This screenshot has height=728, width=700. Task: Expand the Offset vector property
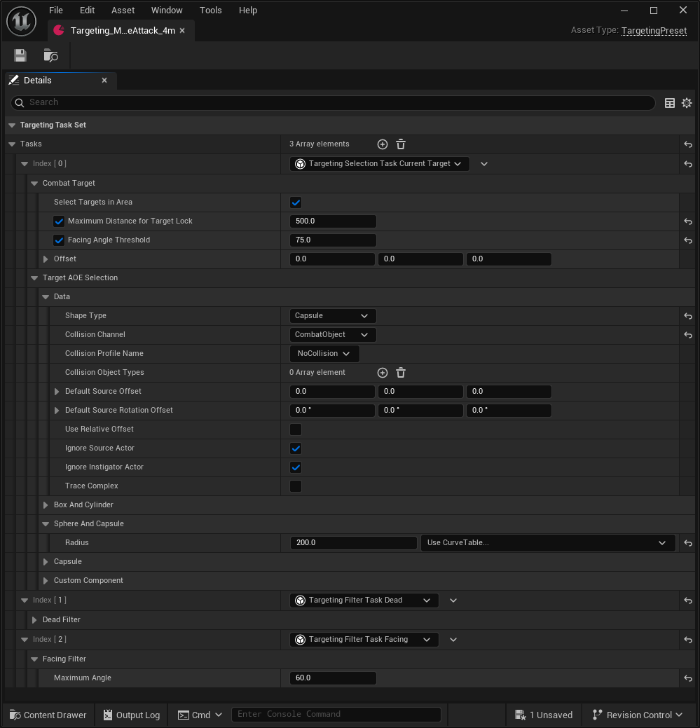pos(46,259)
